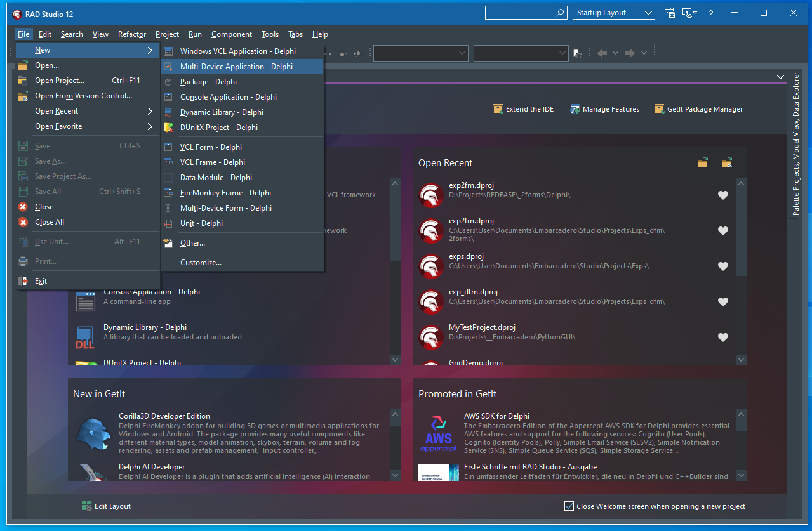Click the forward navigation arrow in toolbar
Image resolution: width=812 pixels, height=531 pixels.
pos(630,53)
